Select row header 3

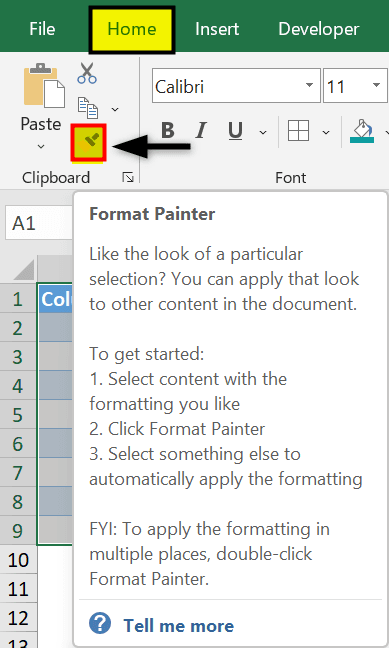click(x=18, y=356)
